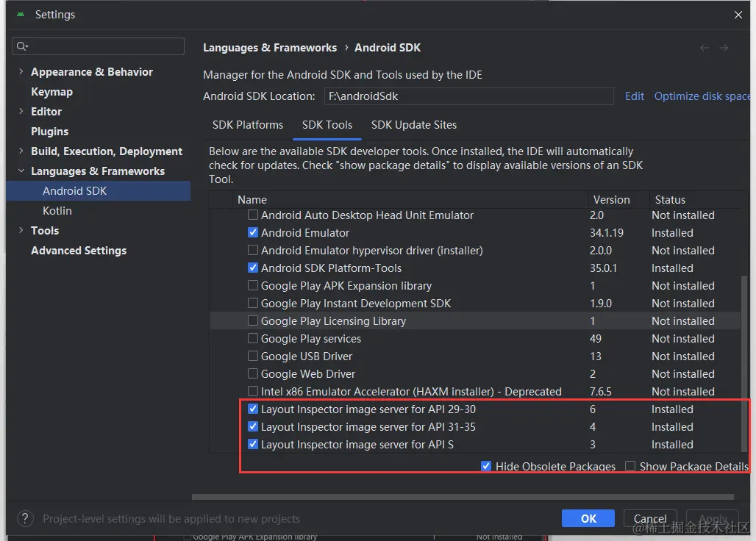Expand the Tools settings node
Screen dimensions: 756x541
click(x=21, y=230)
